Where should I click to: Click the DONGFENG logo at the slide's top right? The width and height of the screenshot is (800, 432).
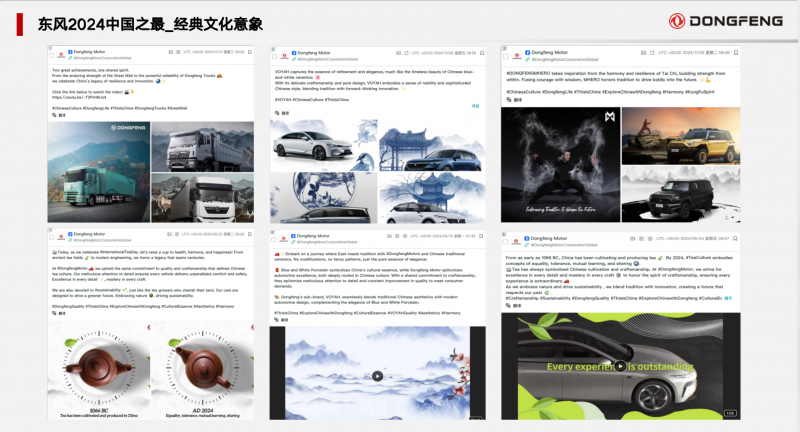click(x=726, y=21)
